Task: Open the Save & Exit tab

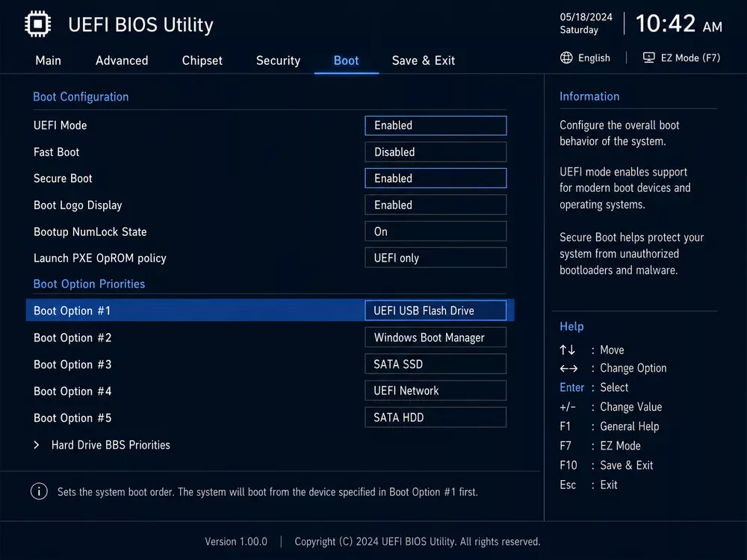Action: [423, 60]
